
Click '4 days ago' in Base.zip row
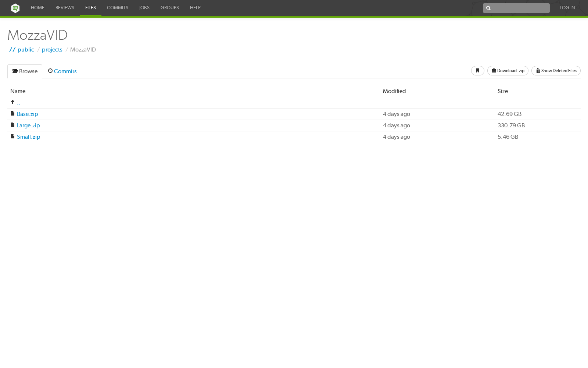tap(397, 114)
